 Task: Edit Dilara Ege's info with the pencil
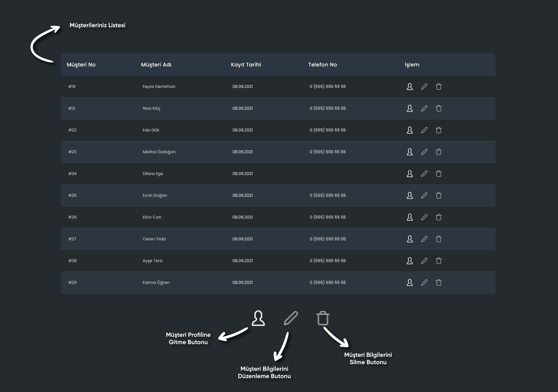coord(424,173)
